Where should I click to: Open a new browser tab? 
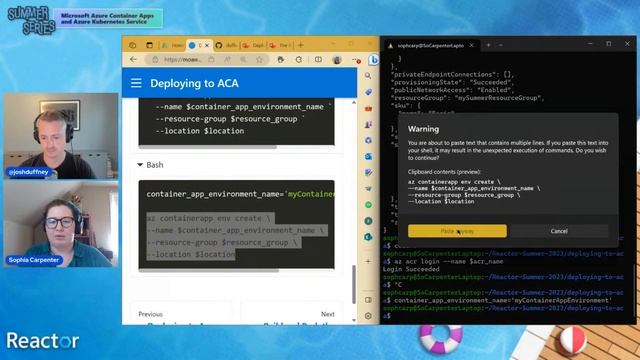pyautogui.click(x=301, y=45)
